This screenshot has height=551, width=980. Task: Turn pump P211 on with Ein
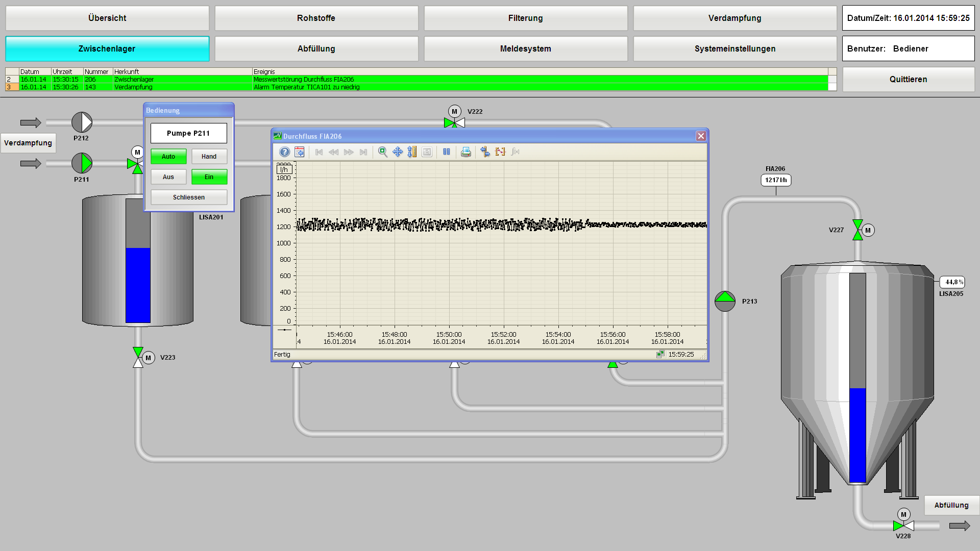coord(209,177)
